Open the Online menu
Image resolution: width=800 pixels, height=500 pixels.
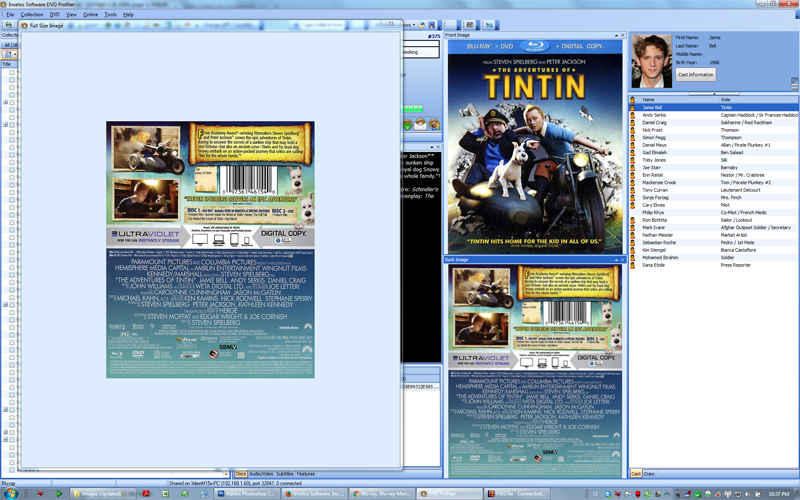[x=90, y=15]
